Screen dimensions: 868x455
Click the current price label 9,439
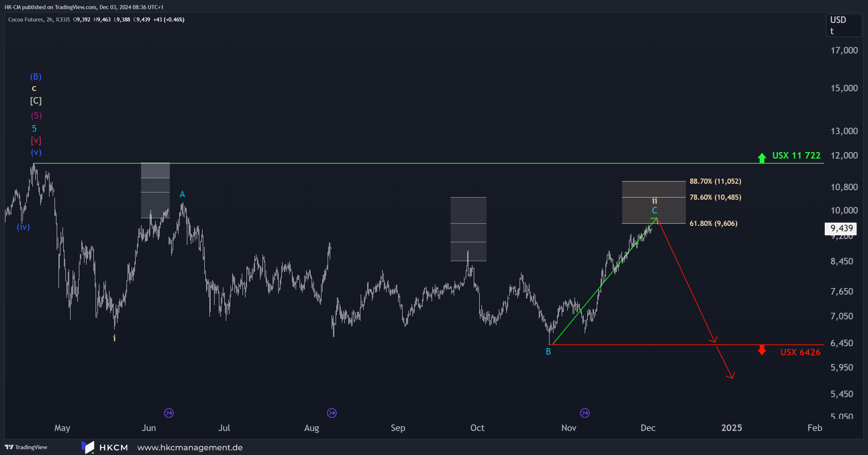click(x=841, y=228)
